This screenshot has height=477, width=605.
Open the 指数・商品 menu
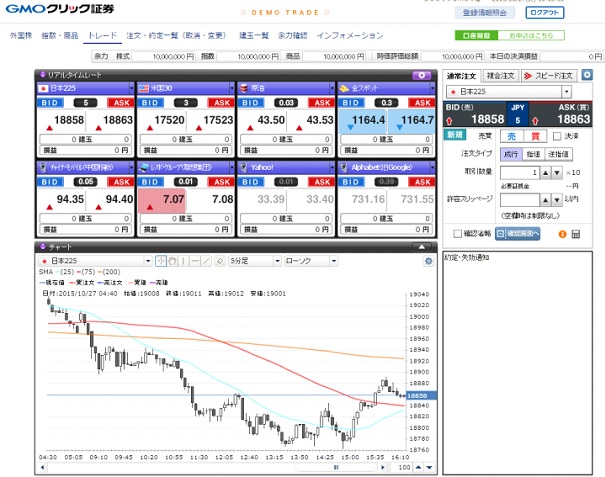coord(60,36)
